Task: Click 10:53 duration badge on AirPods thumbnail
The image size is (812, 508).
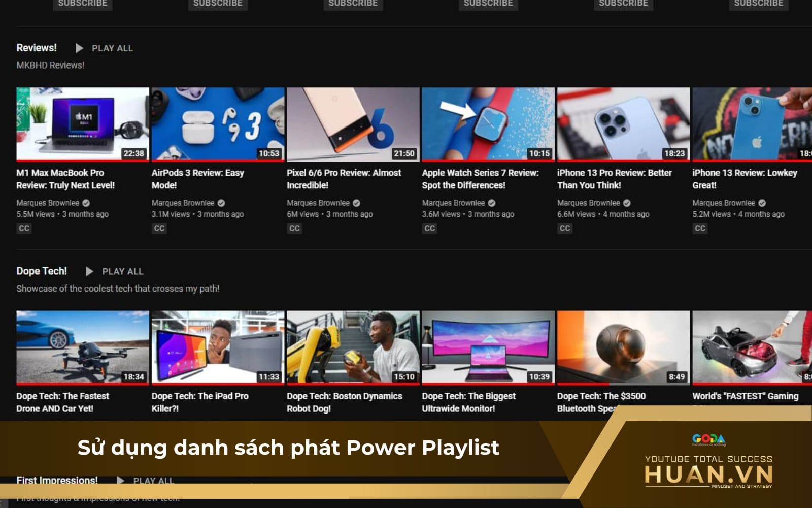Action: 269,153
